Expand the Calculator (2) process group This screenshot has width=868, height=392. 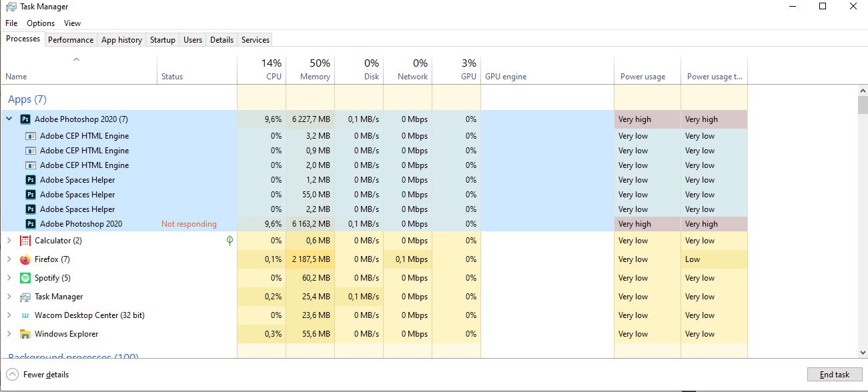9,241
